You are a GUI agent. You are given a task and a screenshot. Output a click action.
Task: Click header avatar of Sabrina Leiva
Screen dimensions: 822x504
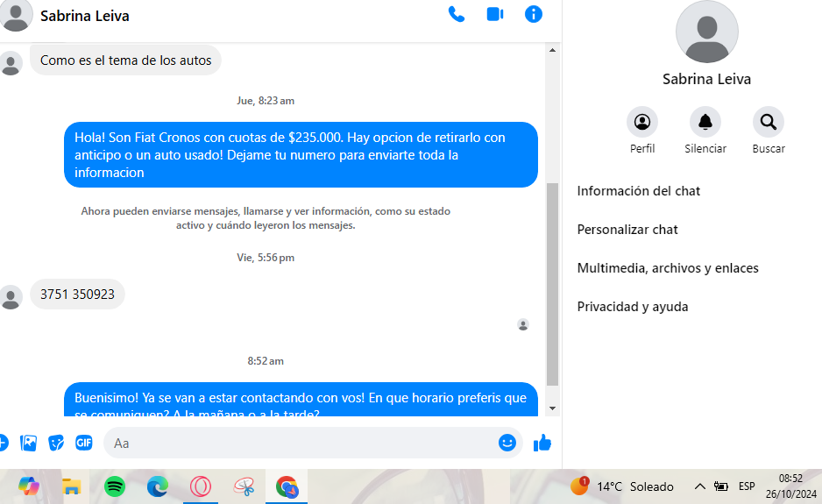click(16, 15)
